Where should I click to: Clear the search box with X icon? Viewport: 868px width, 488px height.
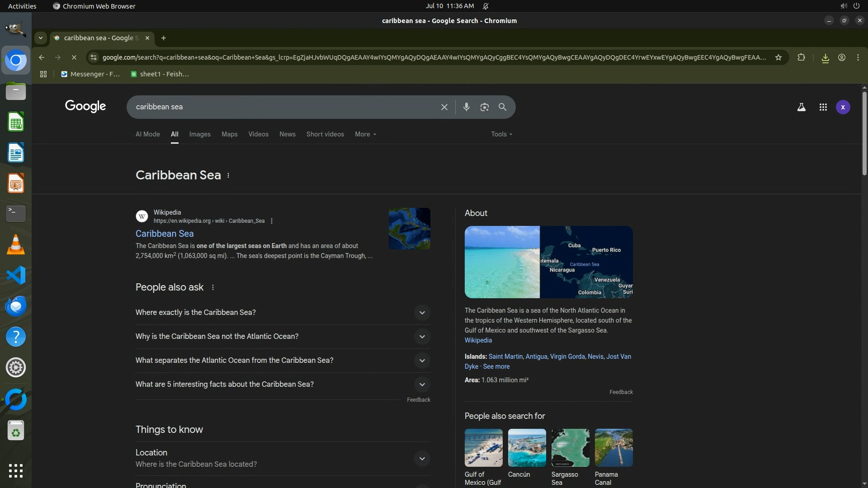444,107
